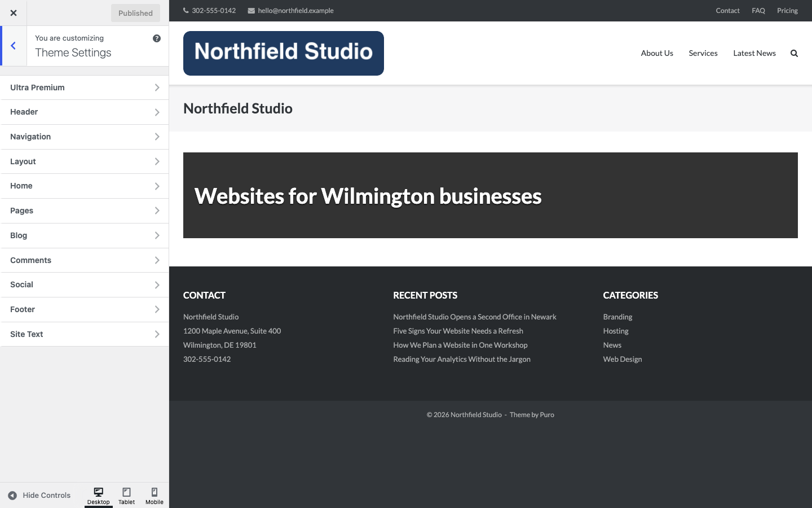Open the Hosting category link
Image resolution: width=812 pixels, height=508 pixels.
616,331
